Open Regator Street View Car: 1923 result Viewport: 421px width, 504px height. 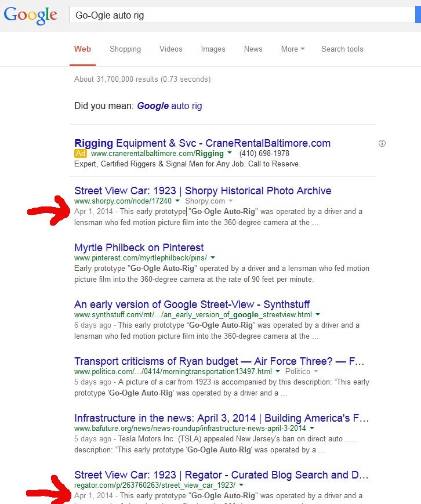click(221, 474)
